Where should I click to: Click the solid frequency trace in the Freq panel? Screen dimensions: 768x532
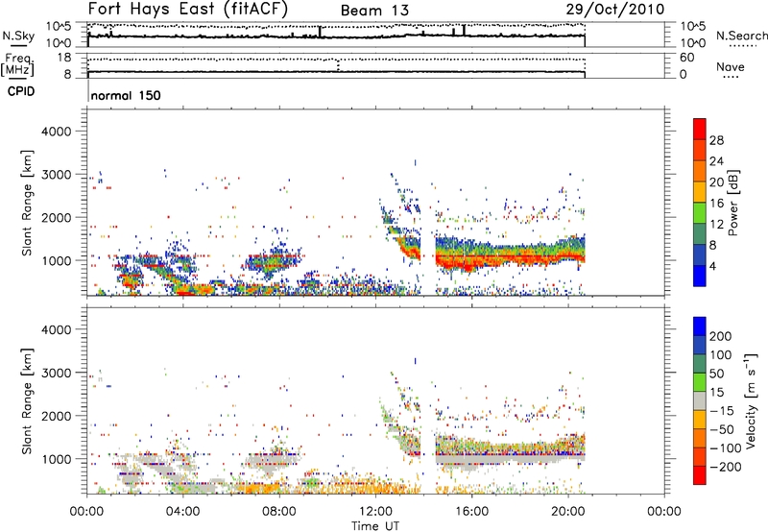coord(336,72)
